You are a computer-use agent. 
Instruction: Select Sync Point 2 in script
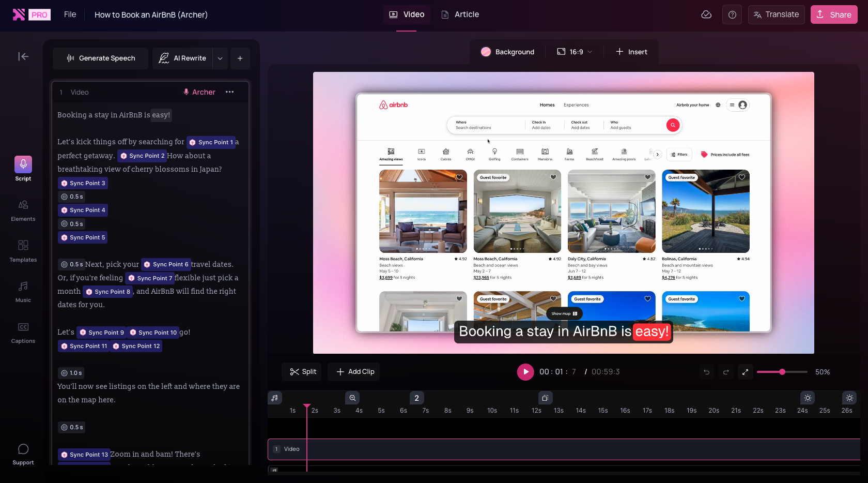[142, 156]
